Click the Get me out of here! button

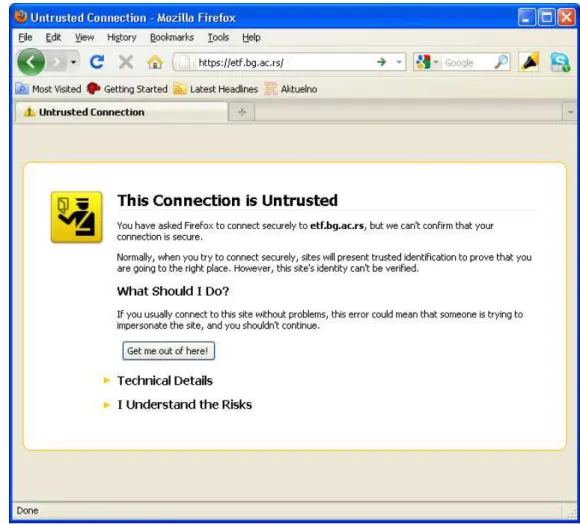tap(168, 351)
